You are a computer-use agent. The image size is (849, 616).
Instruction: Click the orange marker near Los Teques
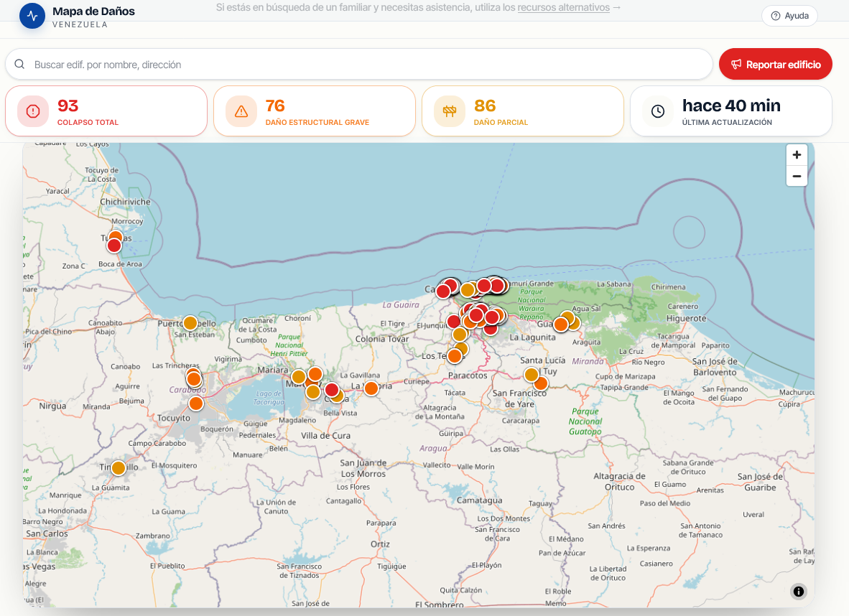click(x=455, y=356)
